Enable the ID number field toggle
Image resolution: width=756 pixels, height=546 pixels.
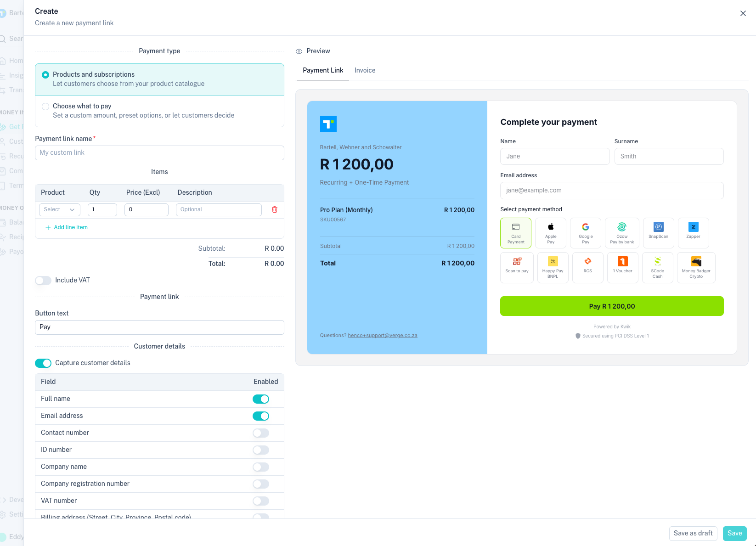261,450
